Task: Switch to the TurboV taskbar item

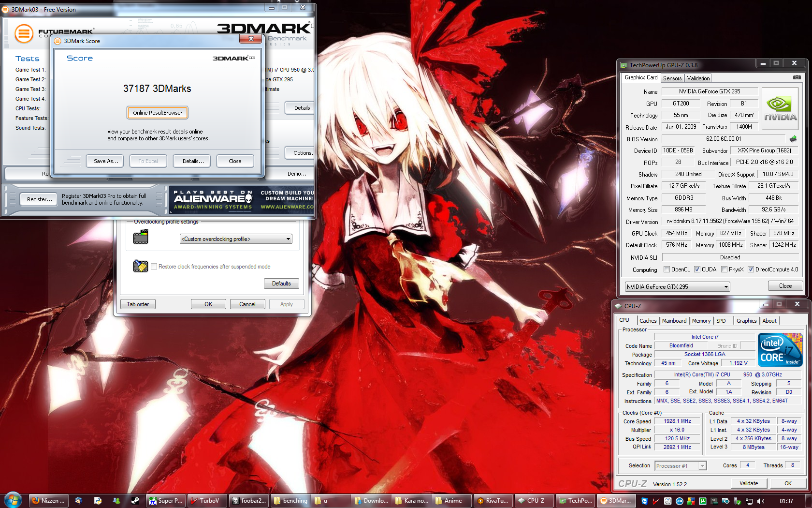Action: click(207, 501)
